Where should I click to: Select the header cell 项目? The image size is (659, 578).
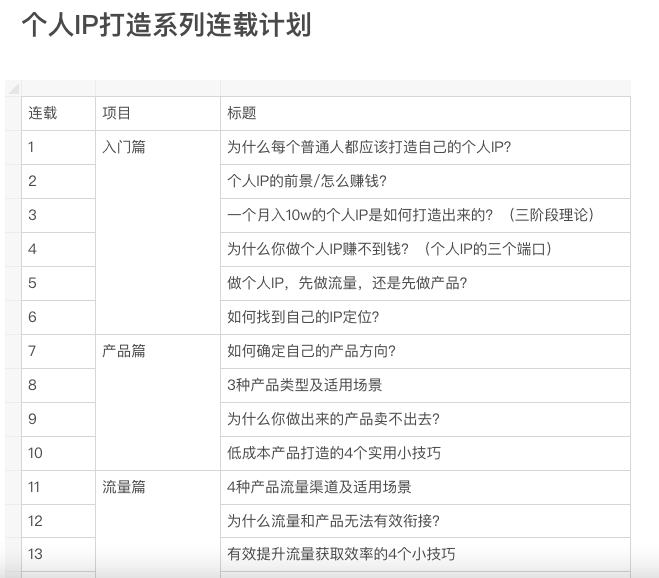tap(158, 113)
